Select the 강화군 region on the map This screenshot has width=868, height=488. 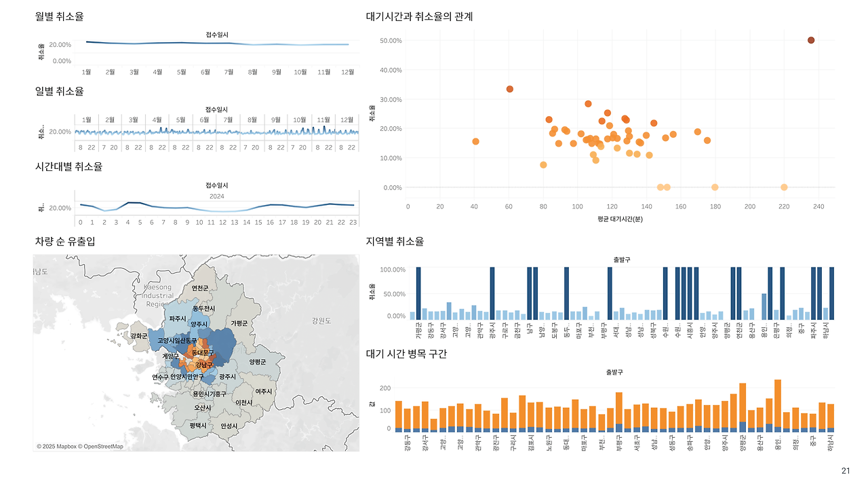[138, 336]
